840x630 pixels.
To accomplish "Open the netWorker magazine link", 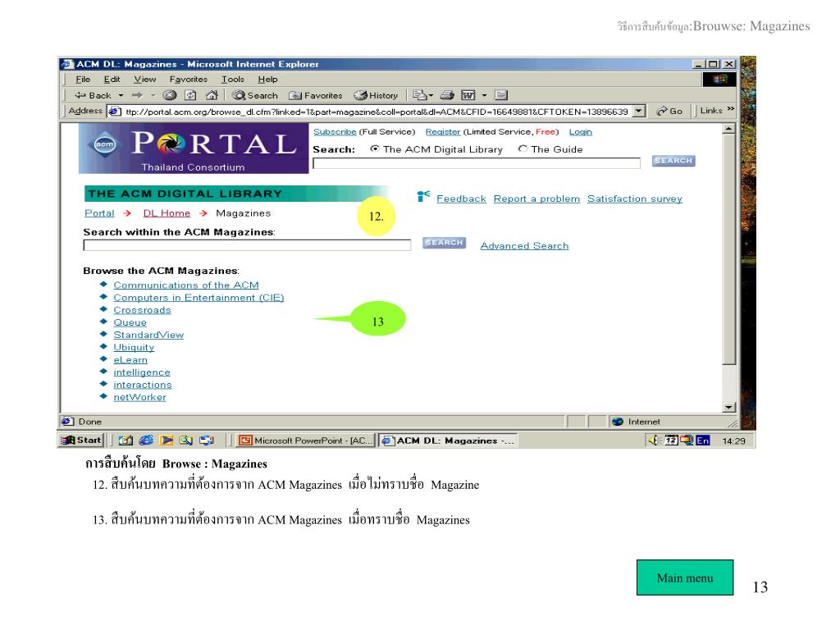I will pyautogui.click(x=139, y=397).
